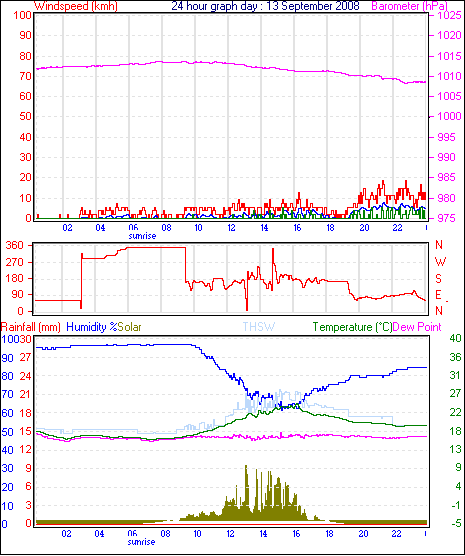The image size is (465, 556).
Task: Click the 'Windspeed (kmh)' axis title
Action: pyautogui.click(x=76, y=6)
